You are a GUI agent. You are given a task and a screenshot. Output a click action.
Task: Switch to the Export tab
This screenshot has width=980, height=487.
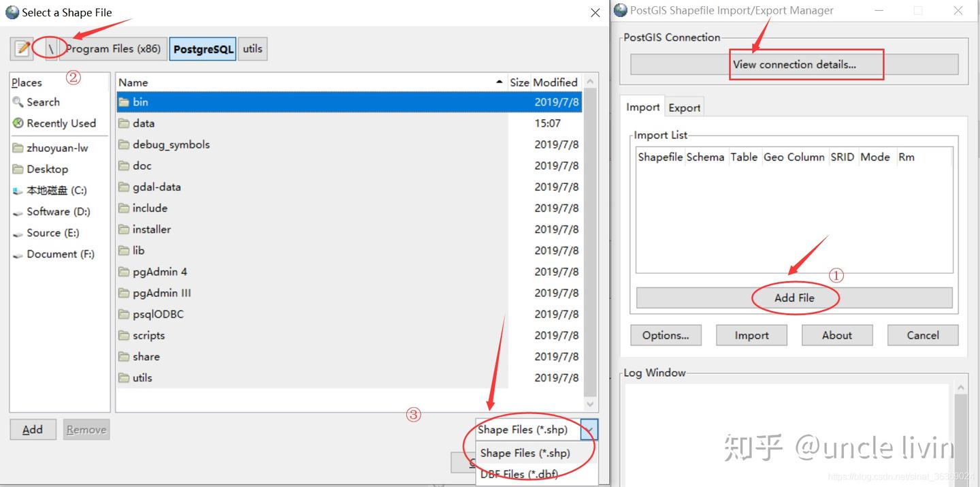(x=684, y=106)
